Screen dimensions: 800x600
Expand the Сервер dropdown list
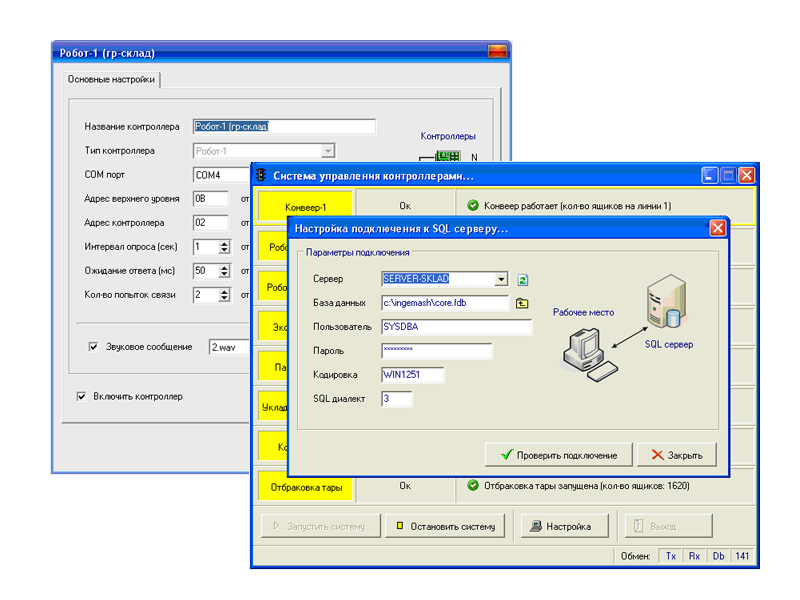(501, 279)
